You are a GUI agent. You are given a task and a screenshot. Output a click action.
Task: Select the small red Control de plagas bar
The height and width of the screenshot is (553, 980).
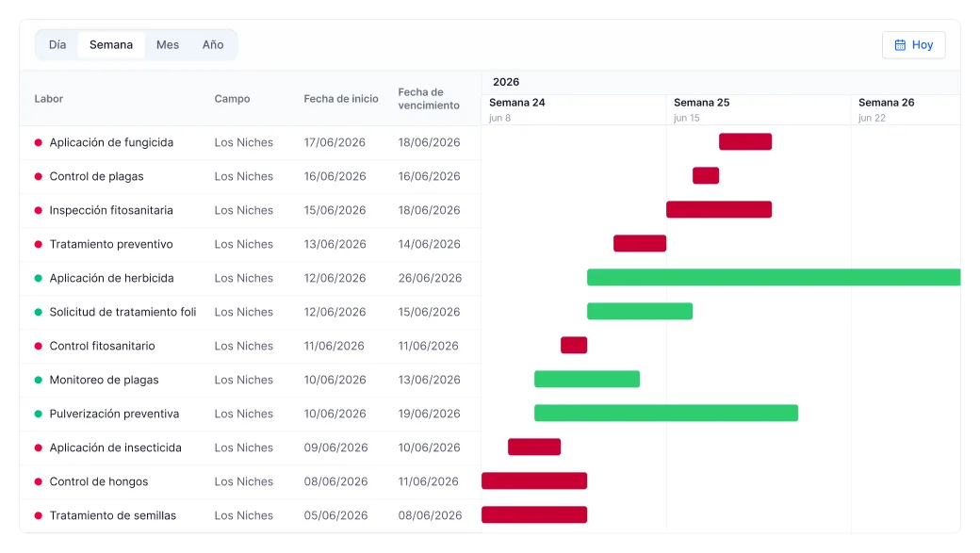[706, 175]
